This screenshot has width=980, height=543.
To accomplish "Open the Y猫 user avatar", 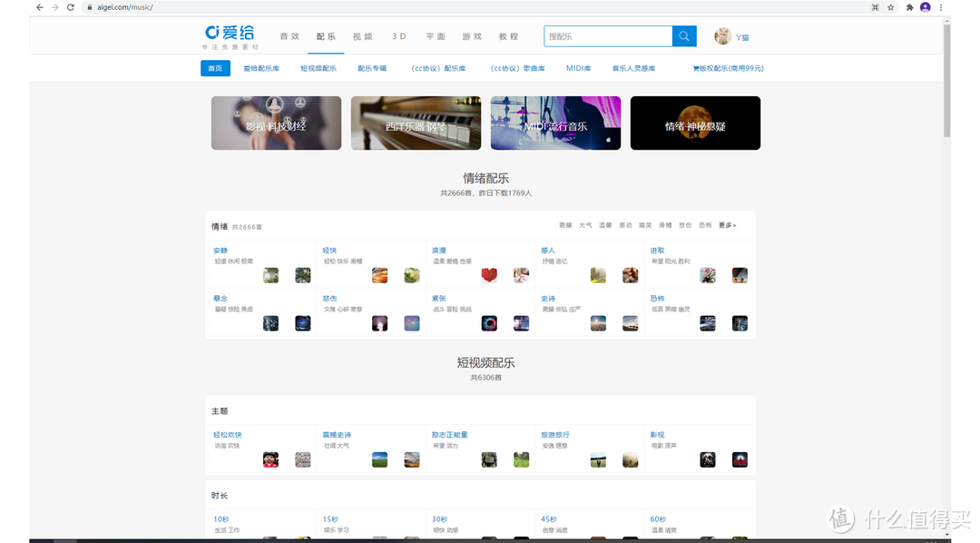I will pyautogui.click(x=723, y=36).
